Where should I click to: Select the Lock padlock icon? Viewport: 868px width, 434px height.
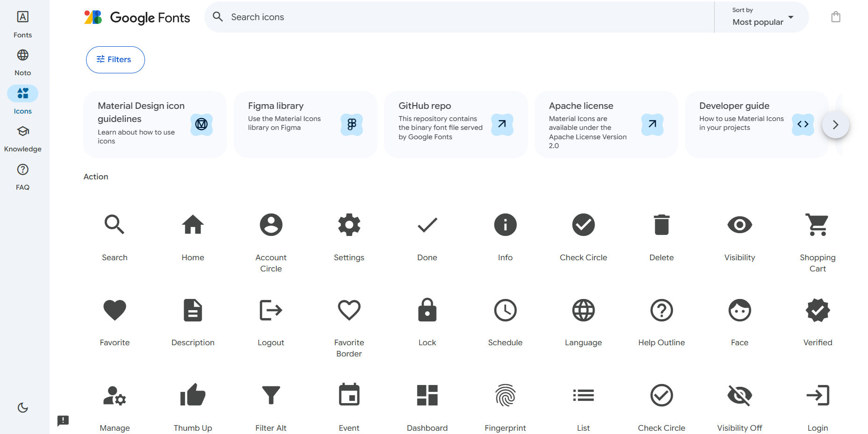(427, 310)
